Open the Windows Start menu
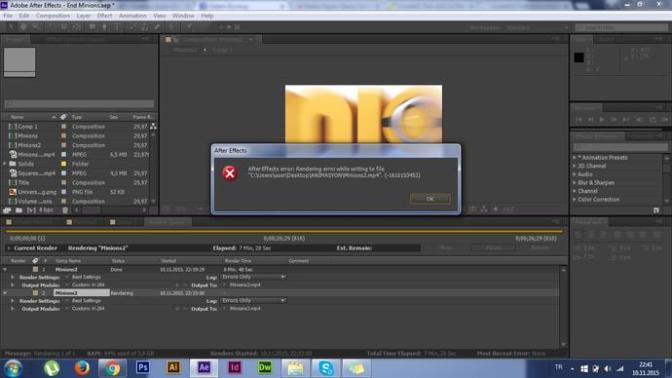Viewport: 672px width, 378px height. click(12, 369)
